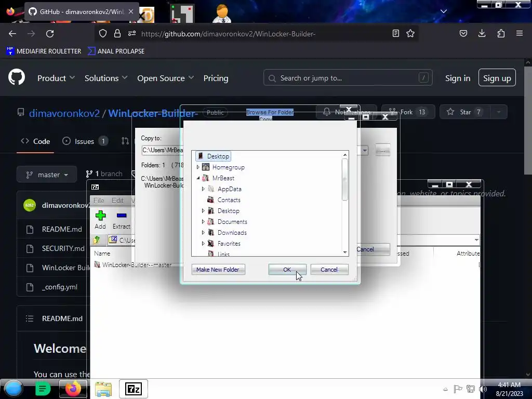The width and height of the screenshot is (532, 399).
Task: Select the Downloads folder icon
Action: 211,232
